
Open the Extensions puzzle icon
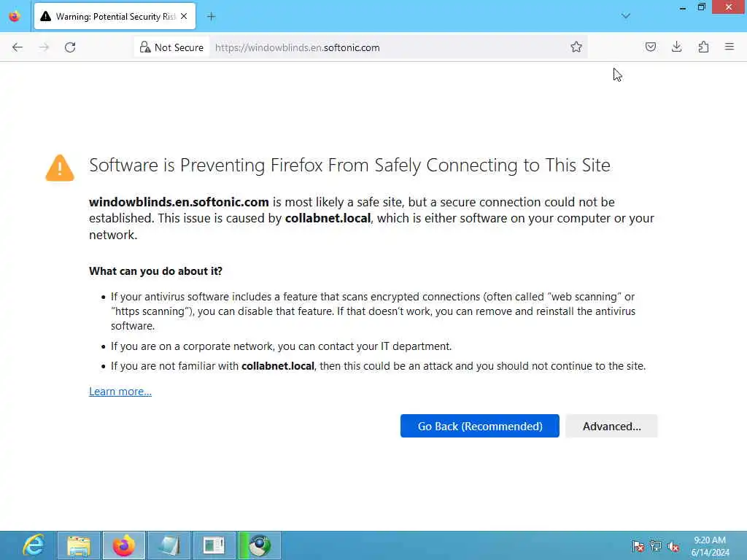click(703, 47)
